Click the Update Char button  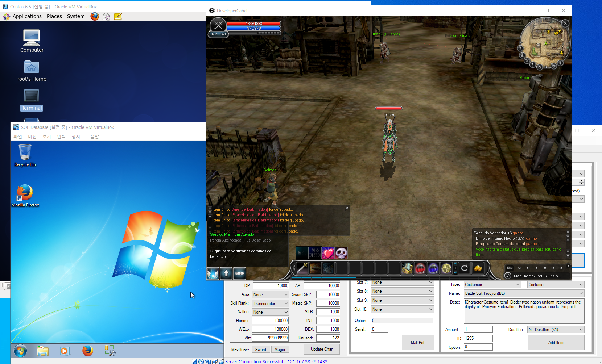pyautogui.click(x=322, y=349)
